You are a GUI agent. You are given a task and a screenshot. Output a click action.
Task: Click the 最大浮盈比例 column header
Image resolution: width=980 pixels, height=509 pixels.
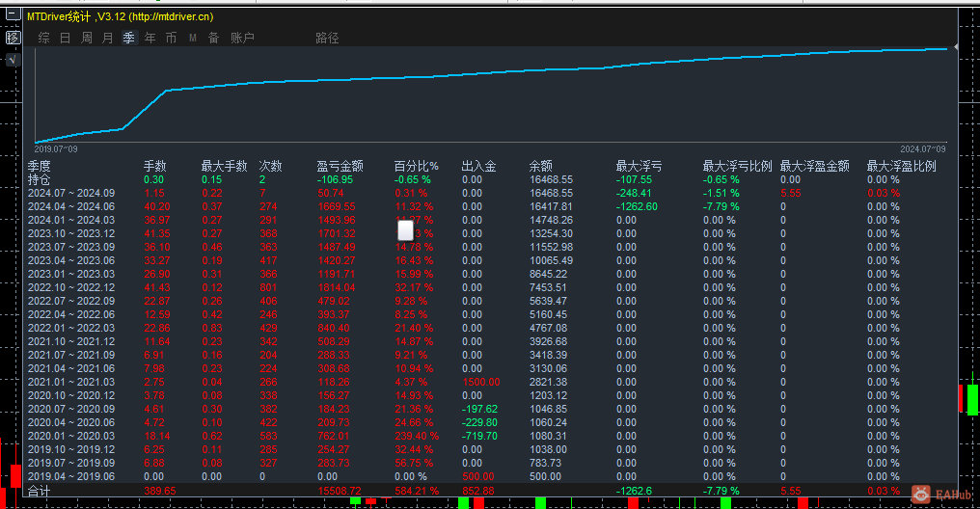901,166
